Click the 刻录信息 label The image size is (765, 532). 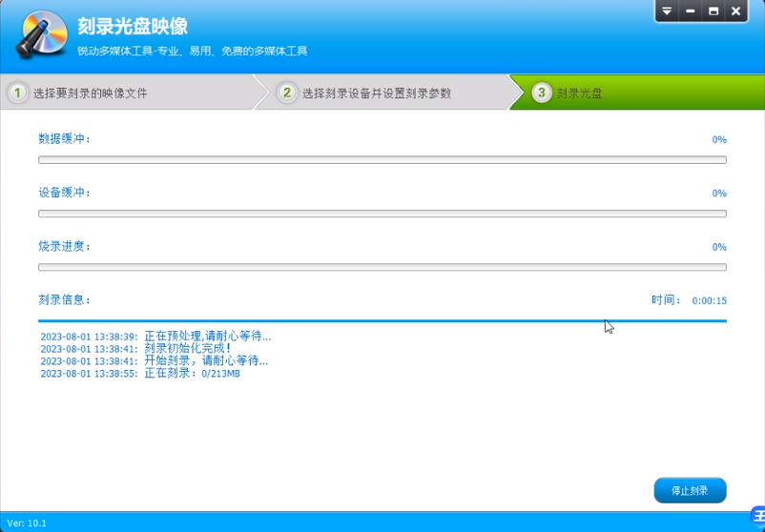pyautogui.click(x=65, y=300)
